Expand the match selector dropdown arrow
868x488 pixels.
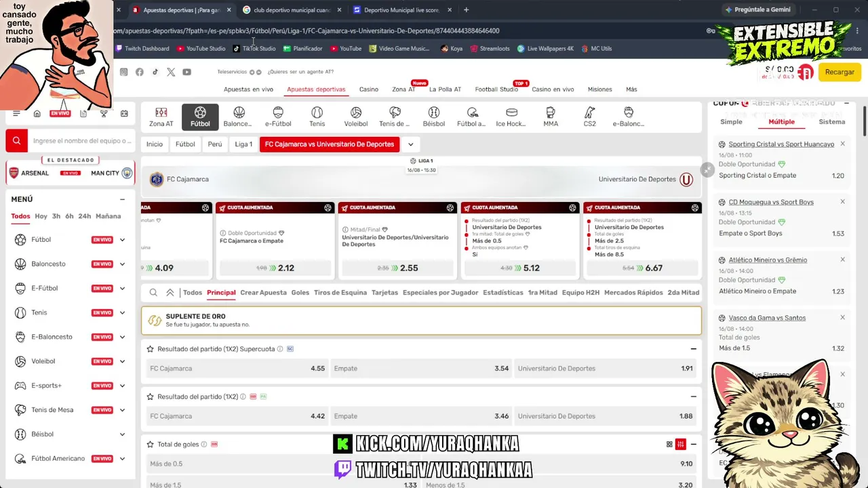coord(410,144)
